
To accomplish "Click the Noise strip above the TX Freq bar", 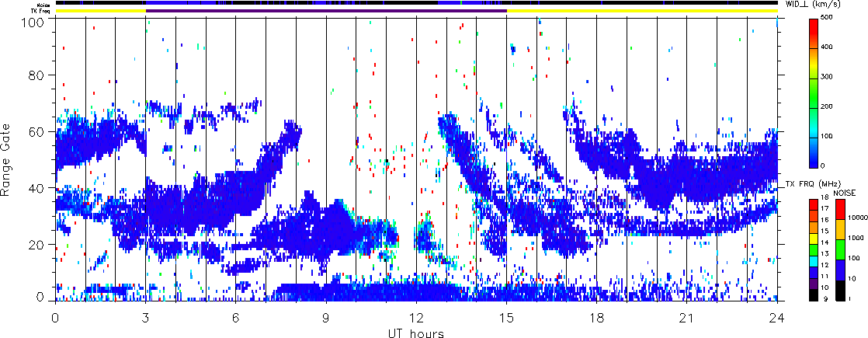I will [416, 3].
